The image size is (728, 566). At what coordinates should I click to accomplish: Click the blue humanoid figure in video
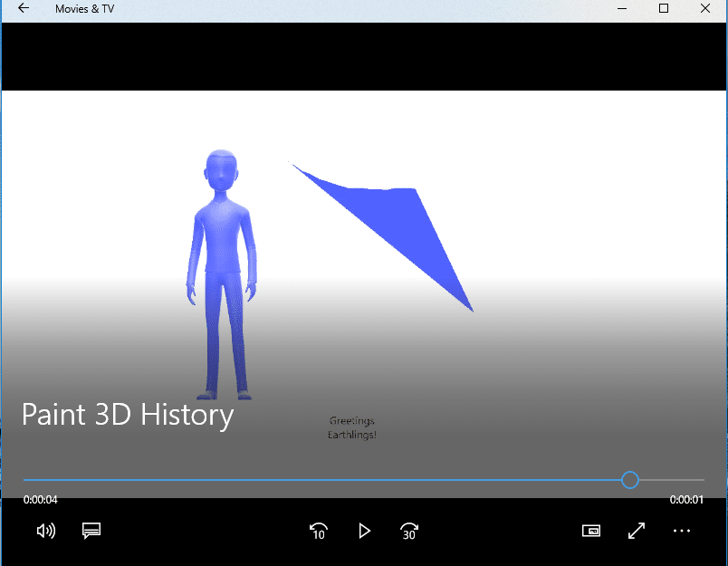click(x=222, y=274)
